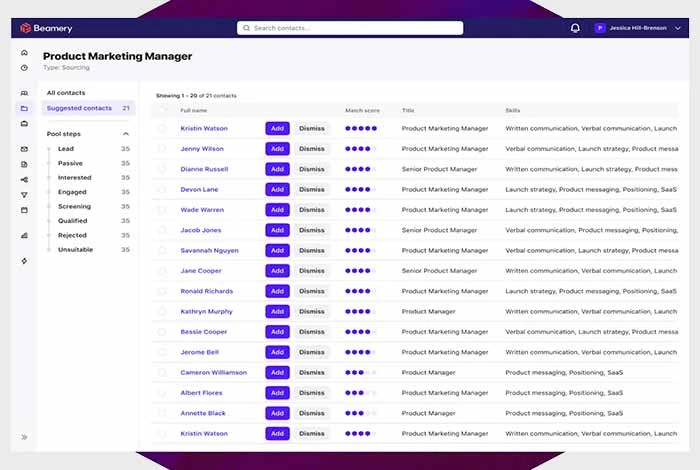The height and width of the screenshot is (470, 700).
Task: Select the checkbox for Devon Lane
Action: coord(162,189)
